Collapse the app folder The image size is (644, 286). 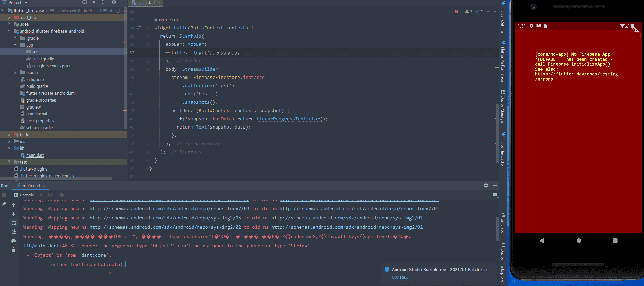coord(15,45)
